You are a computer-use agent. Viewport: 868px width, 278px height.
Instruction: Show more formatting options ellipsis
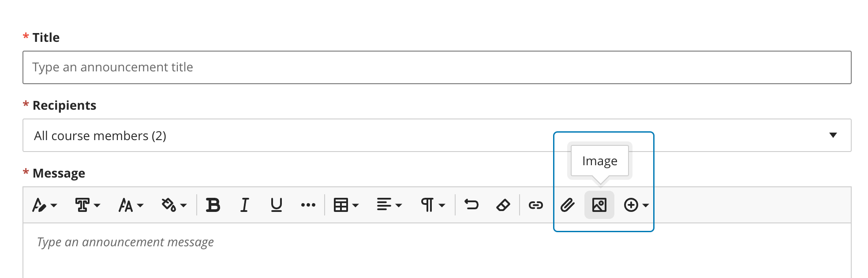tap(308, 205)
